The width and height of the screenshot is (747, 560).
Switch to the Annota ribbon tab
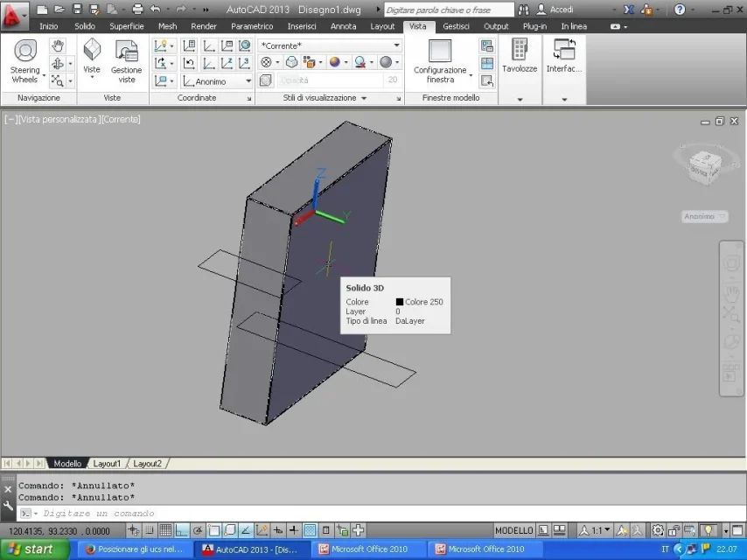click(x=343, y=26)
